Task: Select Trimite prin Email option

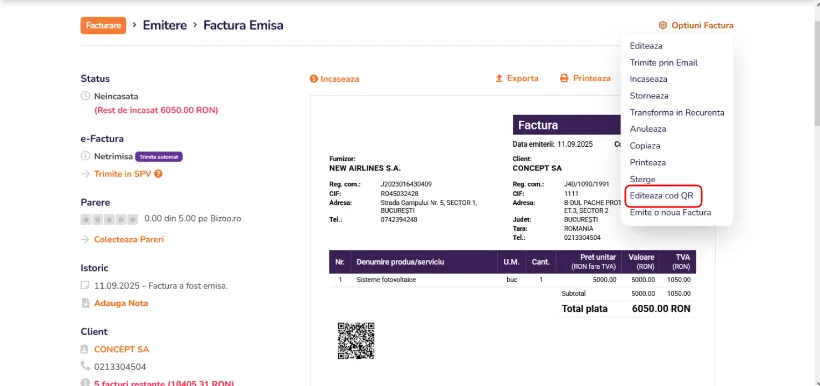Action: click(x=664, y=63)
